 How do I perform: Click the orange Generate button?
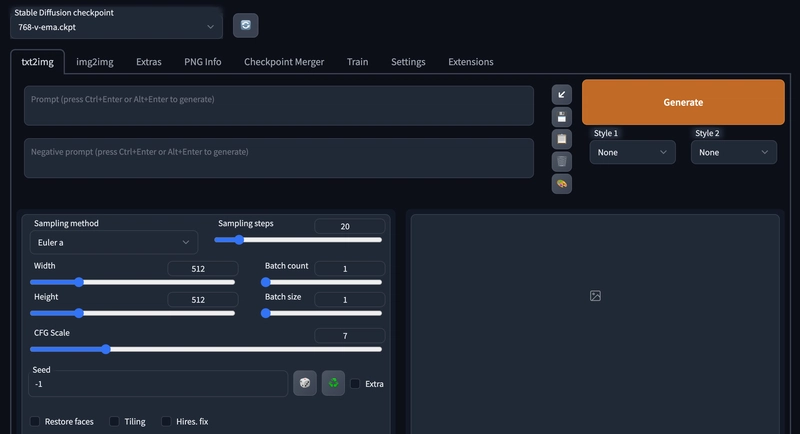point(683,102)
